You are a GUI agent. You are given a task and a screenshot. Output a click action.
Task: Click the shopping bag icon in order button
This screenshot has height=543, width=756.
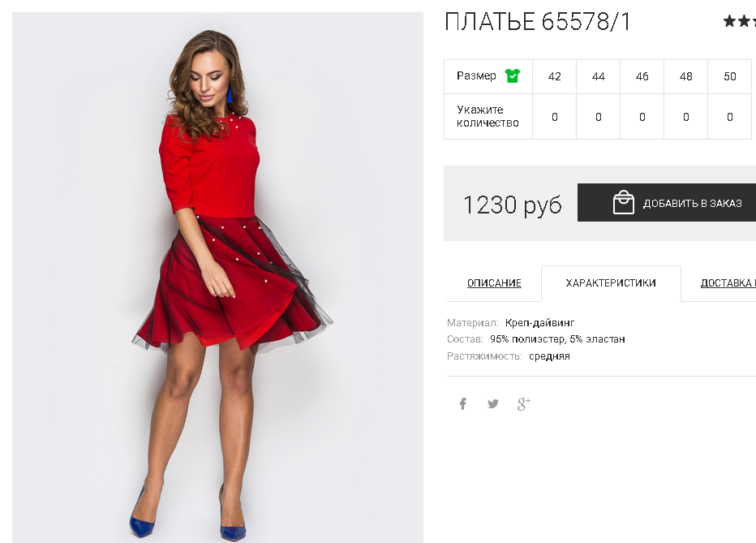pyautogui.click(x=624, y=202)
